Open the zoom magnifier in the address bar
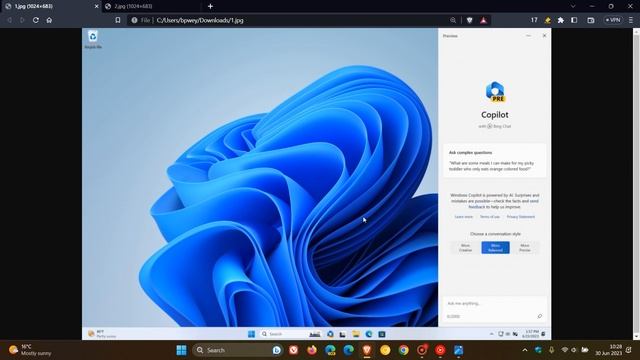Screen dimensions: 640x360 [x=453, y=20]
